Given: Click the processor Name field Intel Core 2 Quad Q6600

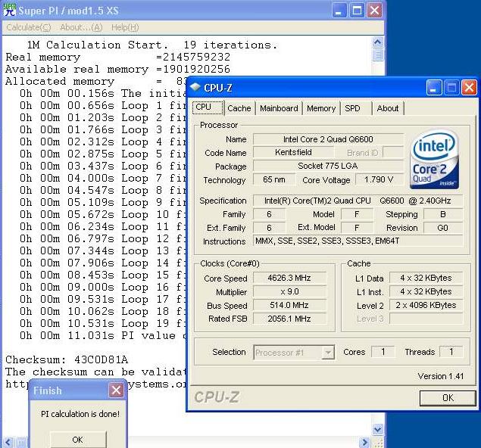Looking at the screenshot, I should click(328, 139).
